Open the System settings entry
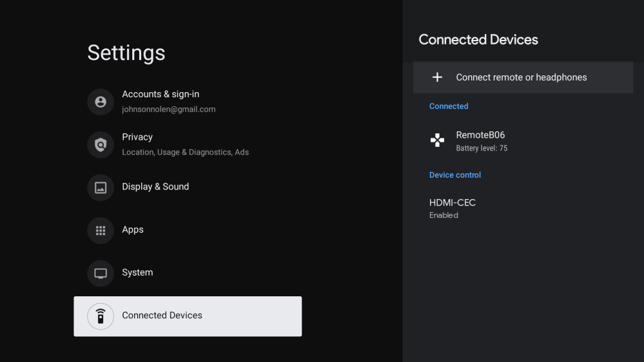Screen dimensions: 644x362 click(137, 272)
